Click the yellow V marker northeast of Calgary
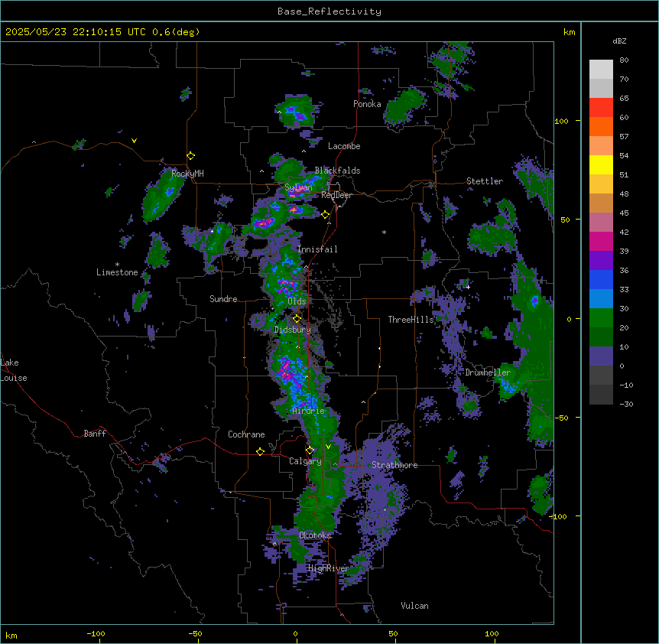The height and width of the screenshot is (644, 659). click(x=328, y=447)
